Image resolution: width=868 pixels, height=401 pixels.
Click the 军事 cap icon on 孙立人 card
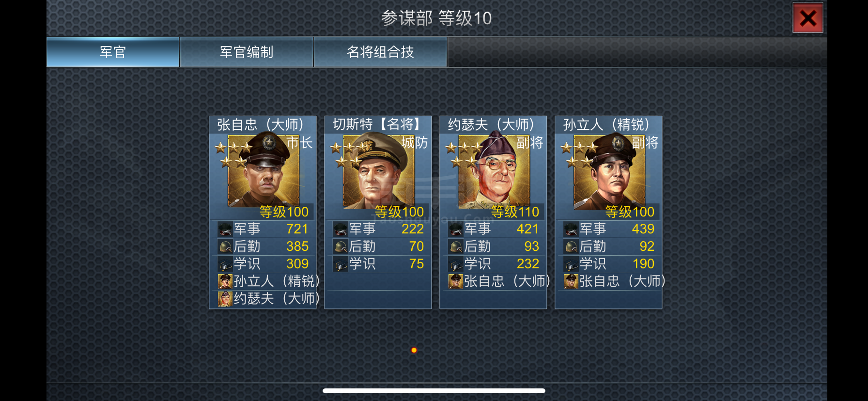571,229
